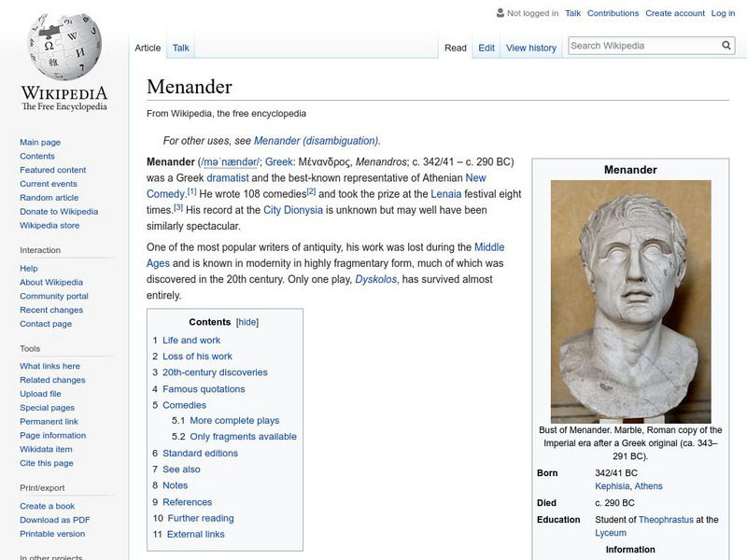747x560 pixels.
Task: Open Help in sidebar
Action: pyautogui.click(x=29, y=269)
